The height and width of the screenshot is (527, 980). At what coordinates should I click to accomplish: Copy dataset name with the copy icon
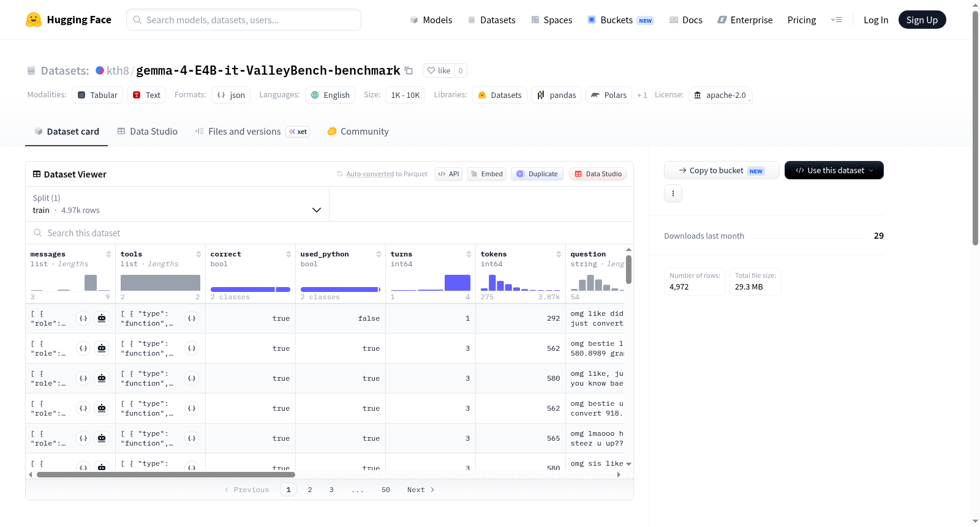click(409, 70)
